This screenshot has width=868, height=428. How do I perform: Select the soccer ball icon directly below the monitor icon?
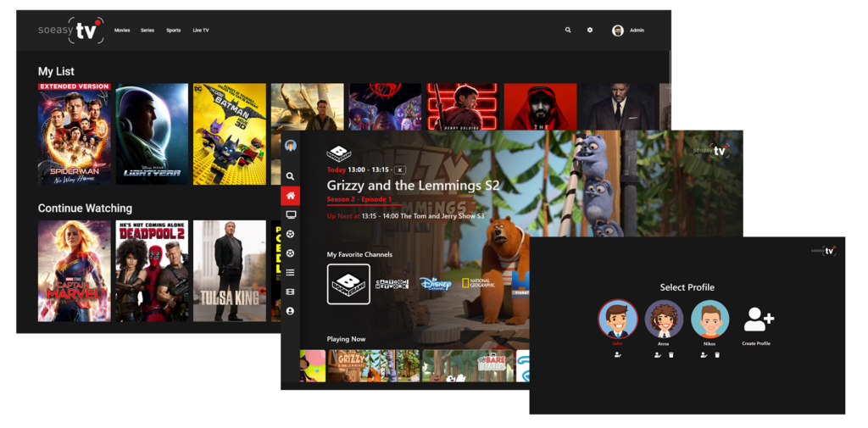(290, 234)
